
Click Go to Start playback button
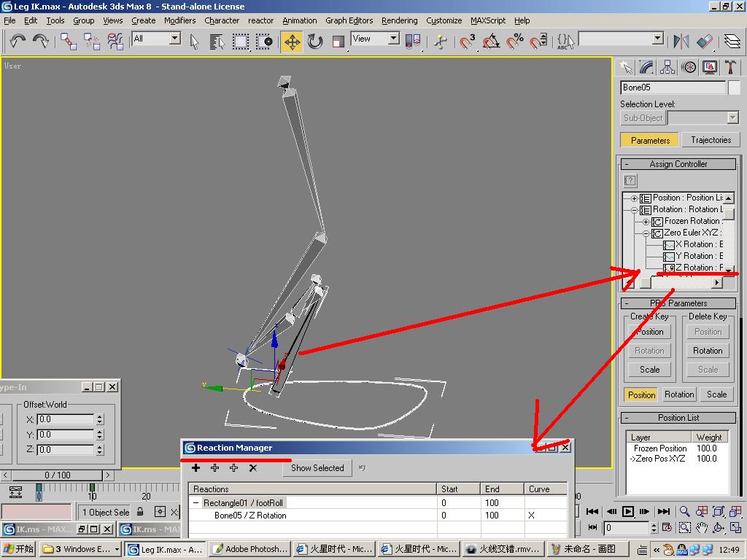592,511
